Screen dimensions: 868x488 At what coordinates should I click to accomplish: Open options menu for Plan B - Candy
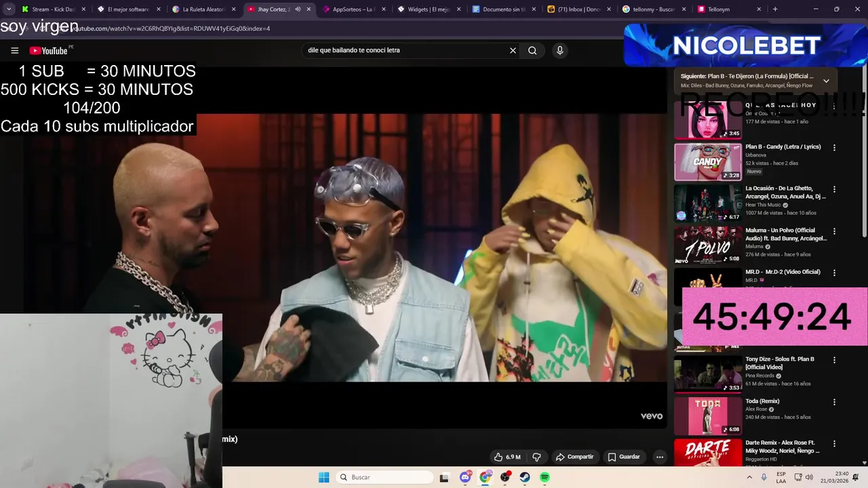pos(834,147)
